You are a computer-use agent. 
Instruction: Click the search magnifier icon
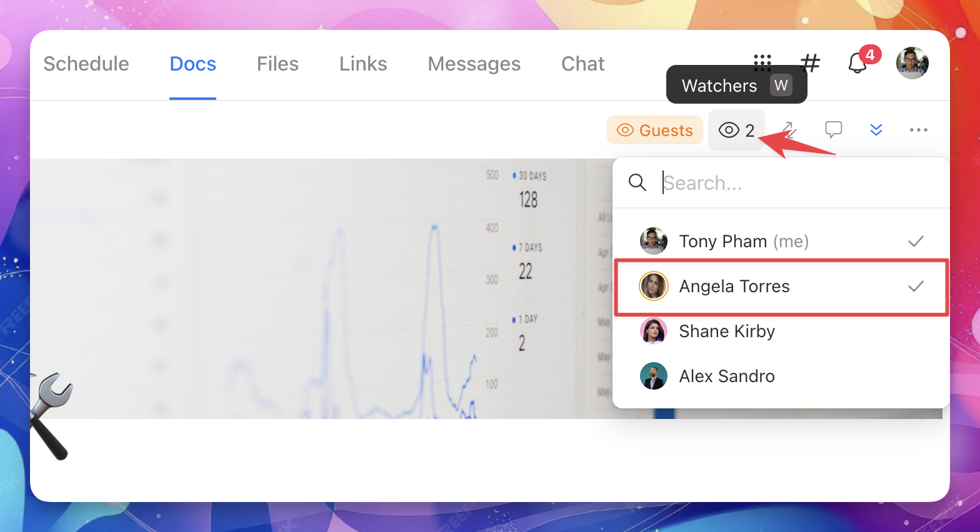[x=637, y=182]
